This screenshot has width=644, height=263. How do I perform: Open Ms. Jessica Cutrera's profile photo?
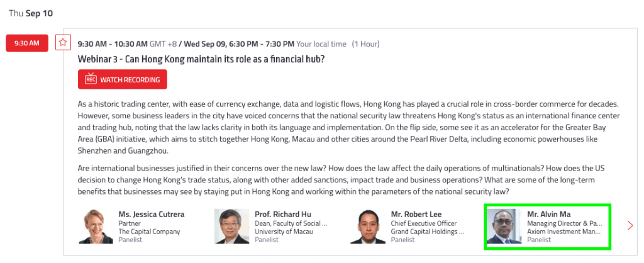coord(96,226)
